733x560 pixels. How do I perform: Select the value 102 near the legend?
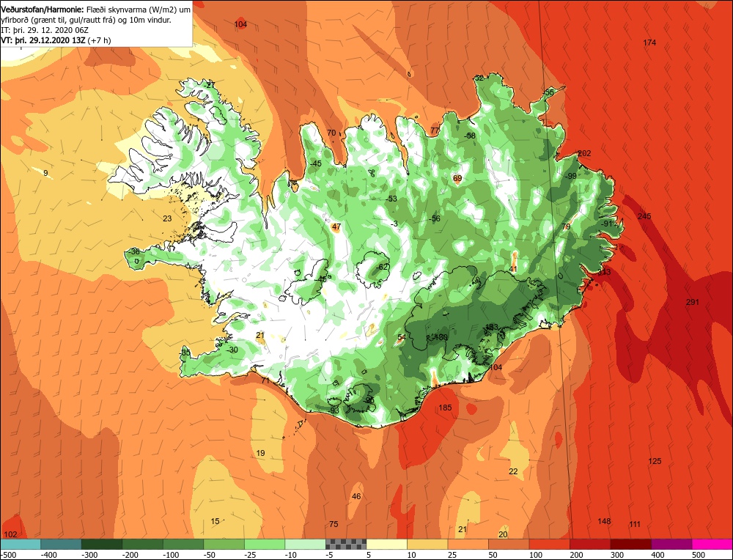[x=10, y=535]
